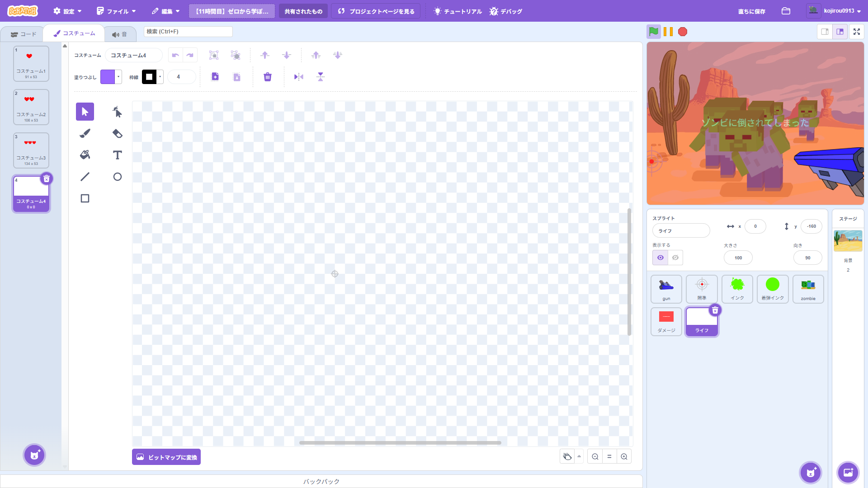
Task: Click the 直ちに保存 save link
Action: click(751, 11)
